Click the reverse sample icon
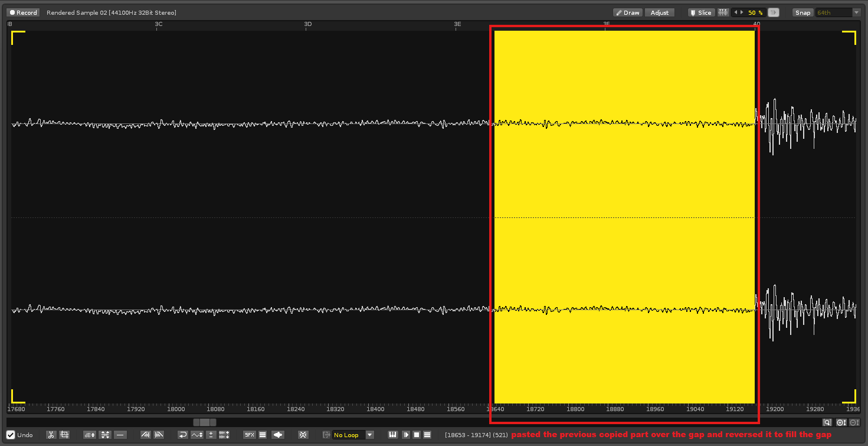Image resolution: width=868 pixels, height=446 pixels. (183, 435)
